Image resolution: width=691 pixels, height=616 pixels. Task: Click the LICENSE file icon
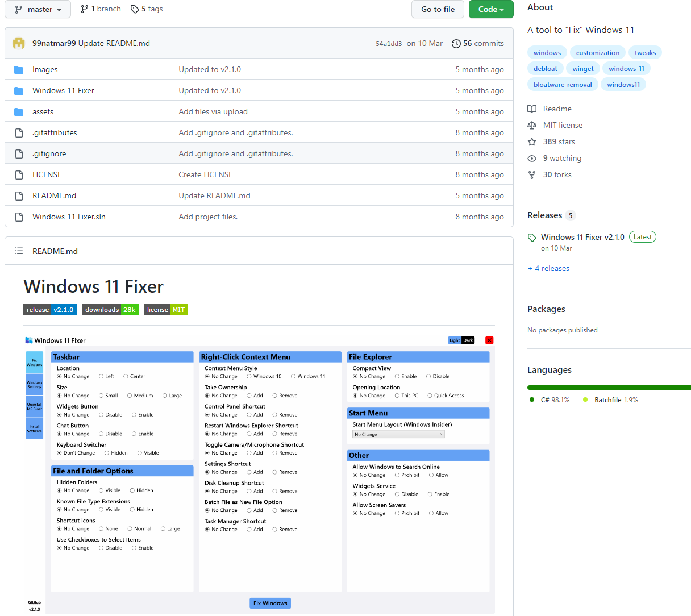19,175
